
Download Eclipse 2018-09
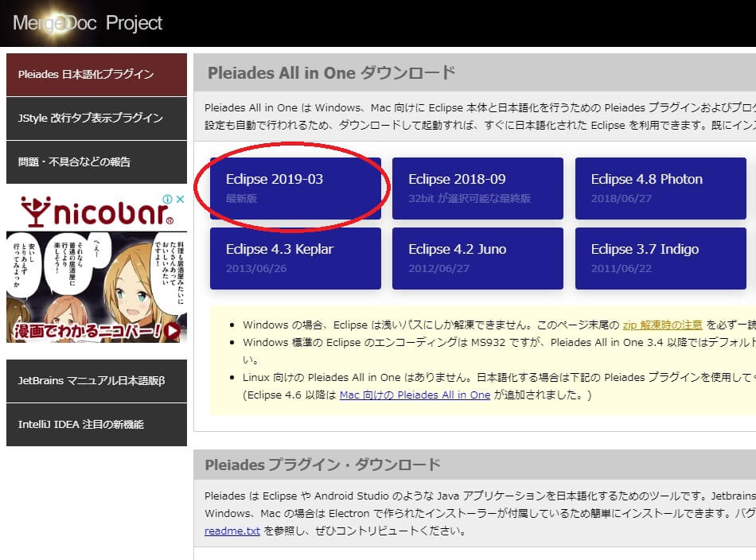(x=477, y=189)
